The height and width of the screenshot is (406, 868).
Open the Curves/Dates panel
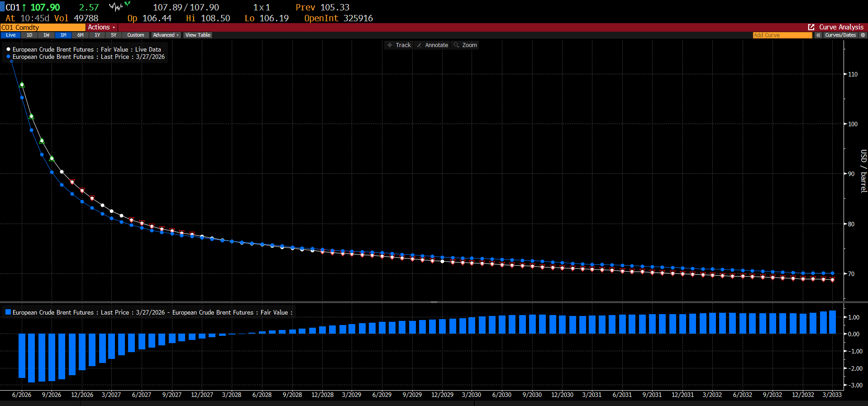pos(840,35)
